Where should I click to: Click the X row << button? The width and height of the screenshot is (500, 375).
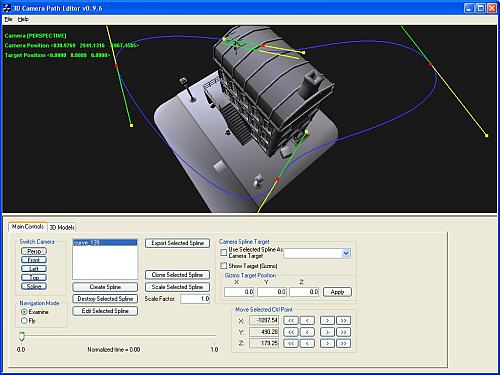tap(291, 321)
